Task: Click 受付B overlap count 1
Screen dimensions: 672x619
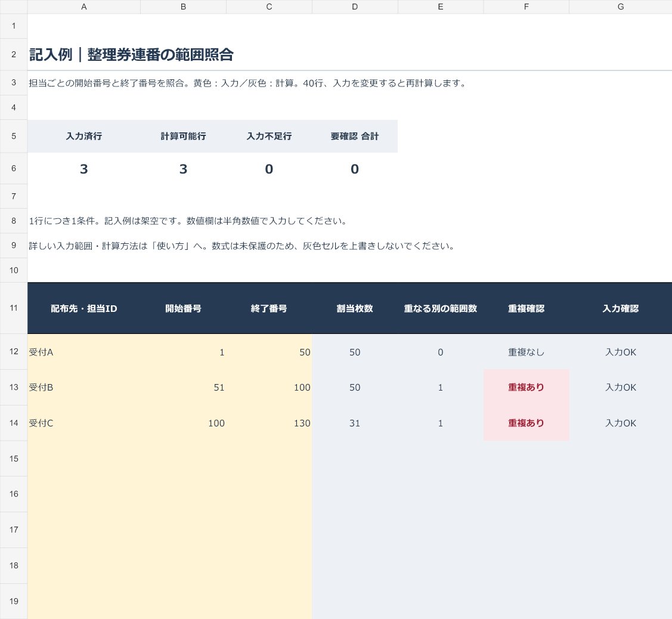Action: pos(441,388)
